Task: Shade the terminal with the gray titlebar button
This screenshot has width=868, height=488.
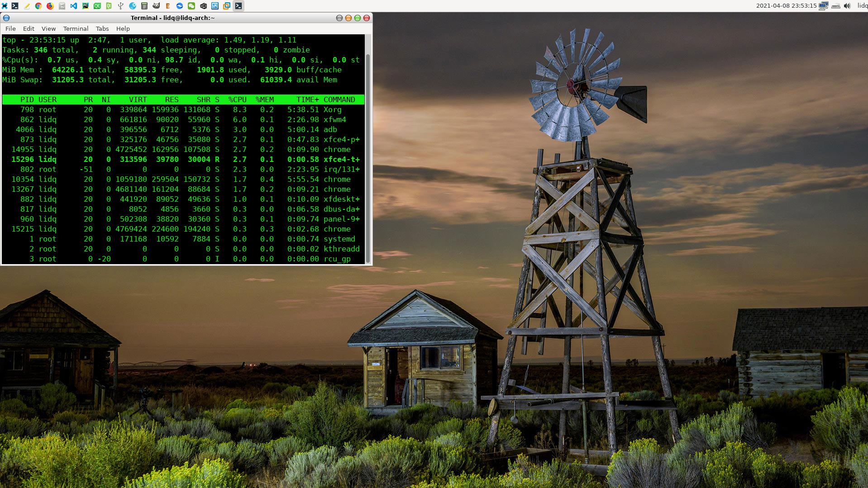Action: tap(339, 18)
